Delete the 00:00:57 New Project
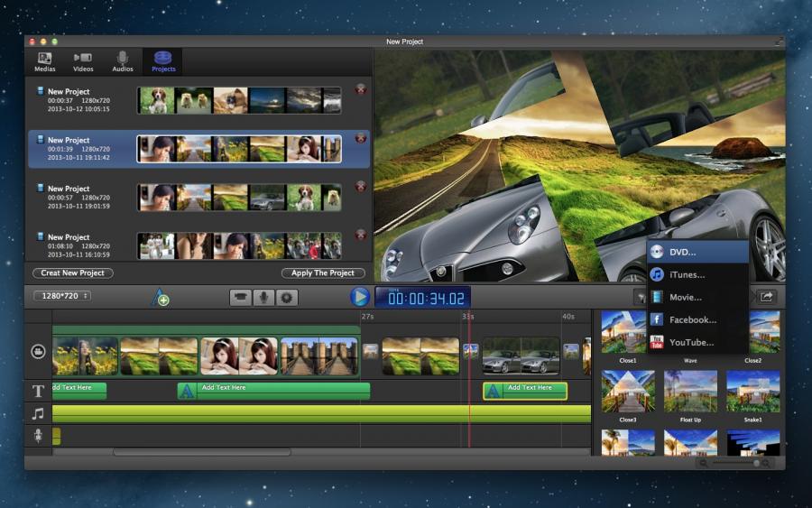 [361, 187]
